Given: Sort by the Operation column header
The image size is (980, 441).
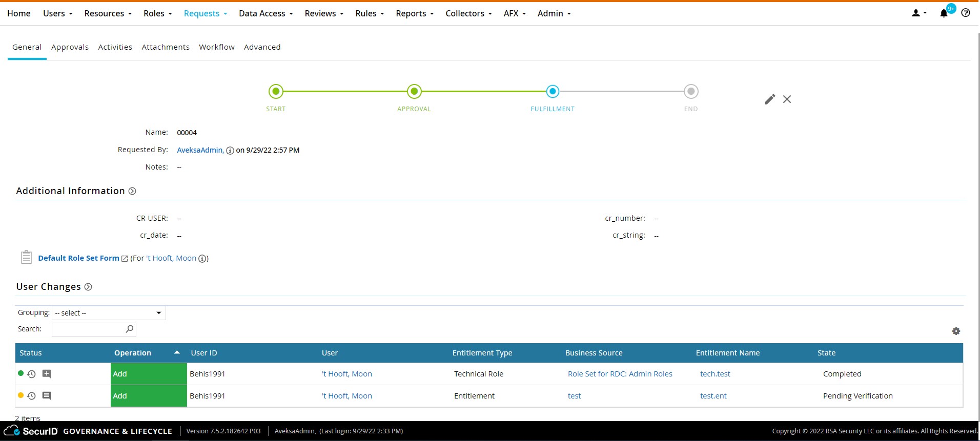Looking at the screenshot, I should (x=133, y=353).
